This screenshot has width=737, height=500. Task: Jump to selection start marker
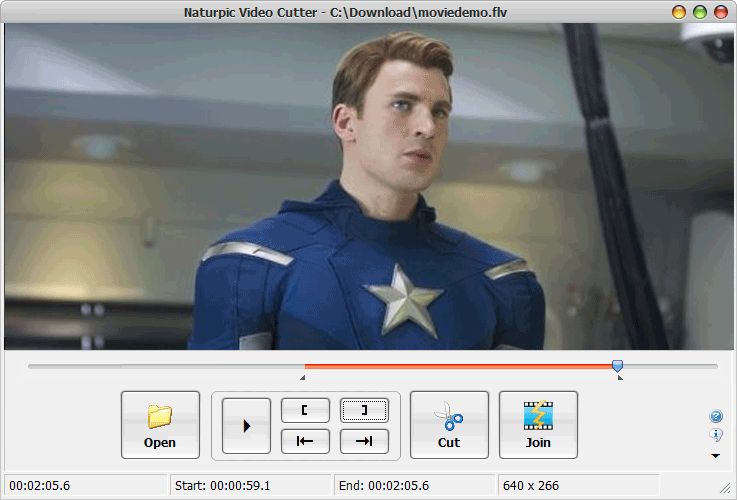pyautogui.click(x=305, y=441)
